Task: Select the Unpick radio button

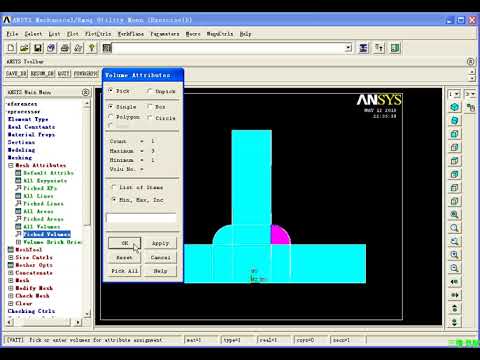Action: (149, 91)
